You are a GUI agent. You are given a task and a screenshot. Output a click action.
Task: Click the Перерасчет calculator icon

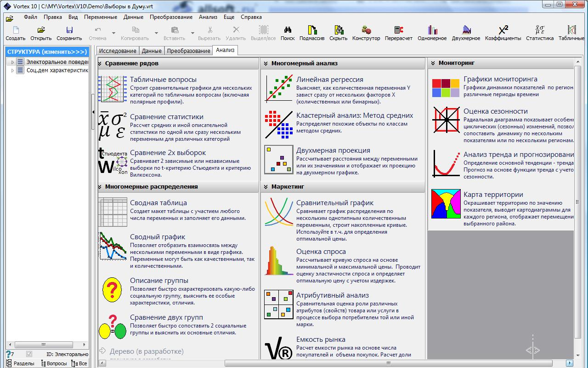tap(398, 30)
